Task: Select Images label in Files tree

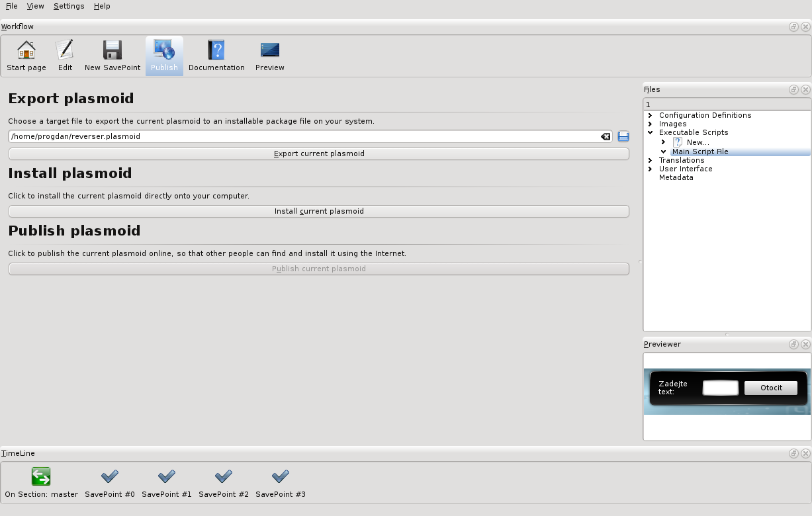Action: coord(673,124)
